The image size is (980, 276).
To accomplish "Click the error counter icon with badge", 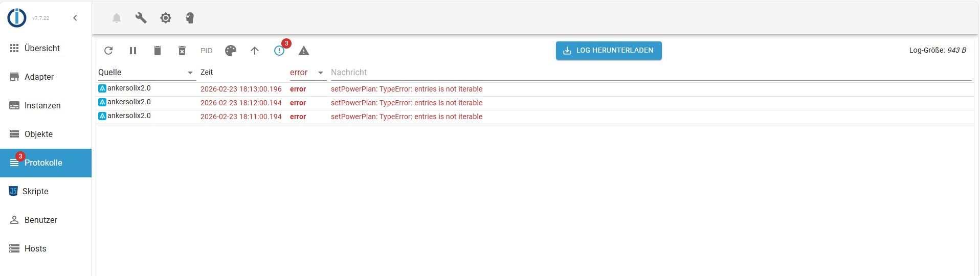I will [x=279, y=51].
